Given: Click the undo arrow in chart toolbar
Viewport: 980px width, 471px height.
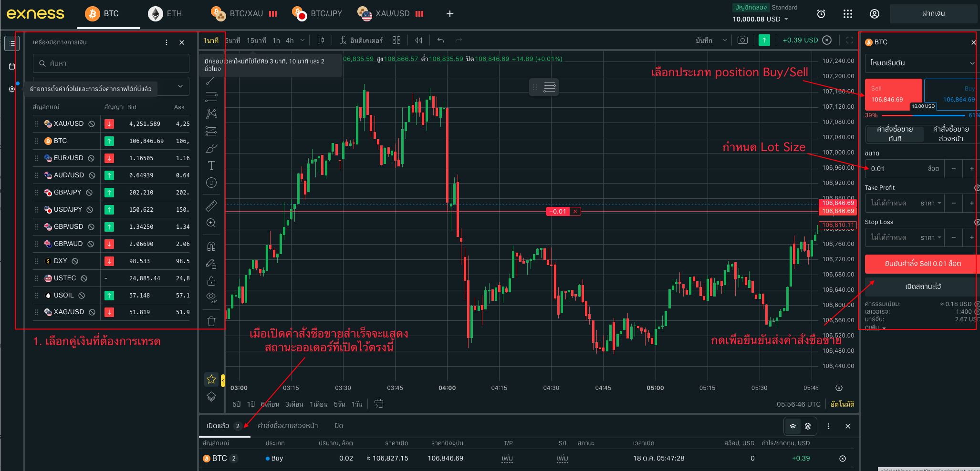Looking at the screenshot, I should 440,41.
